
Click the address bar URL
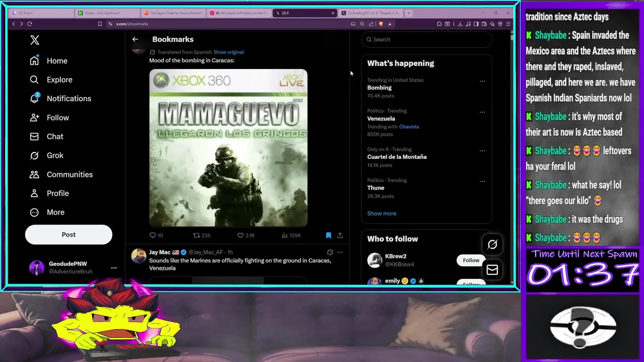point(132,24)
